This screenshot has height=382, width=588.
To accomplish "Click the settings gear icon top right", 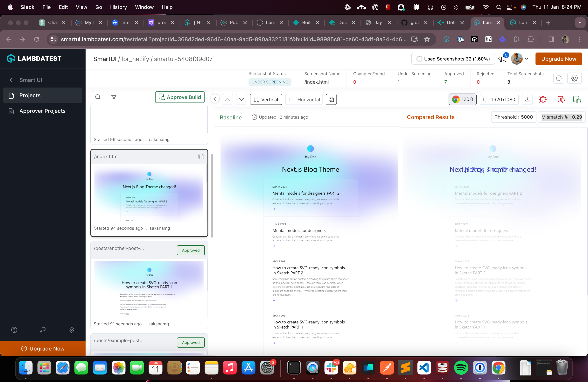I will [x=575, y=78].
